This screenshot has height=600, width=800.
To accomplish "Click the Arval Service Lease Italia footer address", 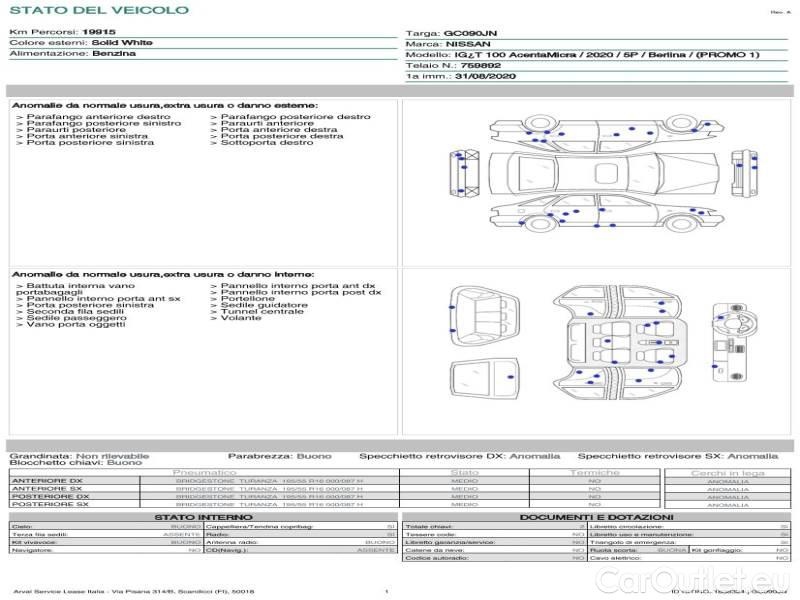I will click(x=134, y=592).
